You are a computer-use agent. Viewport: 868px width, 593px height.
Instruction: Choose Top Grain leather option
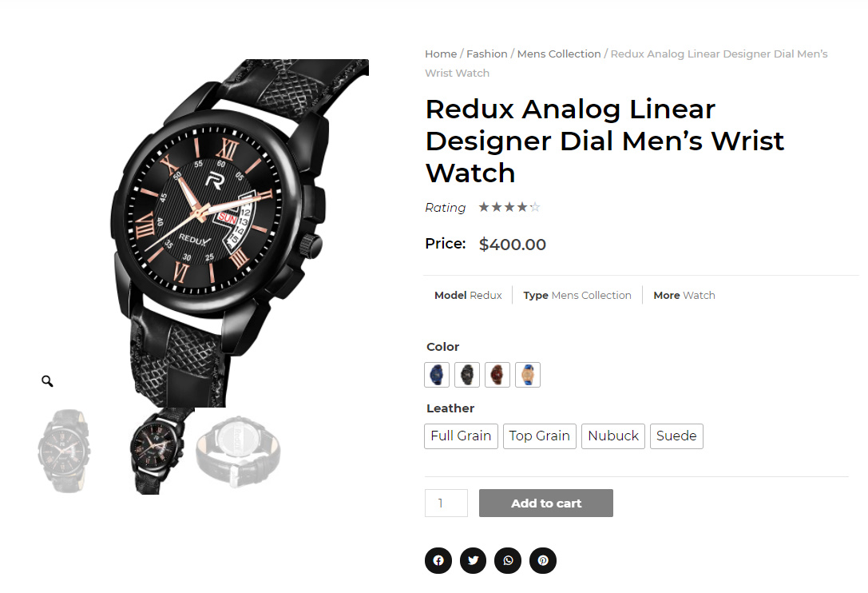coord(540,436)
